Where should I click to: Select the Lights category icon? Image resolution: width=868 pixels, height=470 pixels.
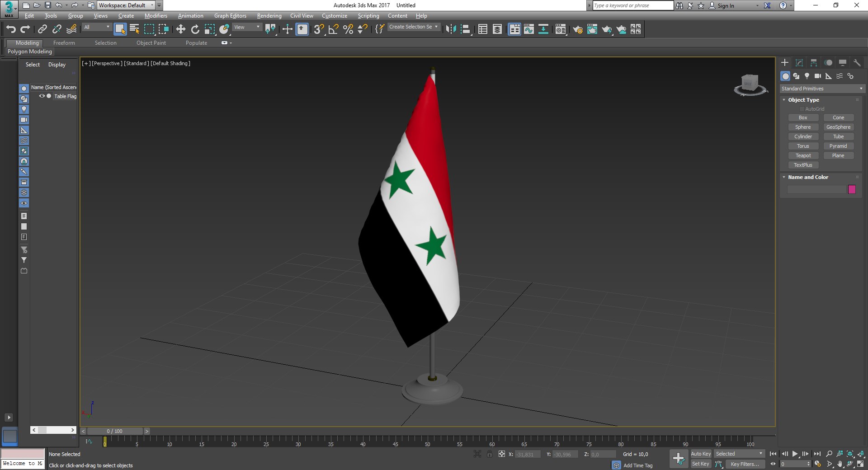[807, 76]
